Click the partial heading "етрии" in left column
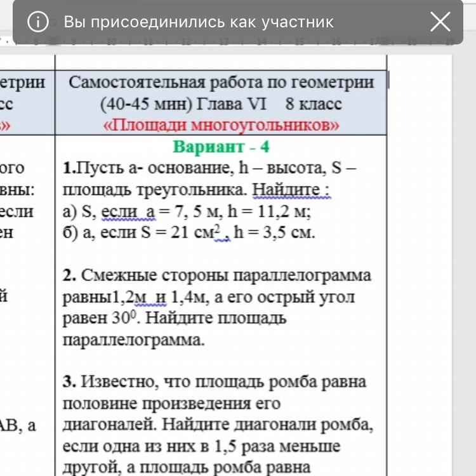Viewport: 476px width, 476px height. point(22,83)
